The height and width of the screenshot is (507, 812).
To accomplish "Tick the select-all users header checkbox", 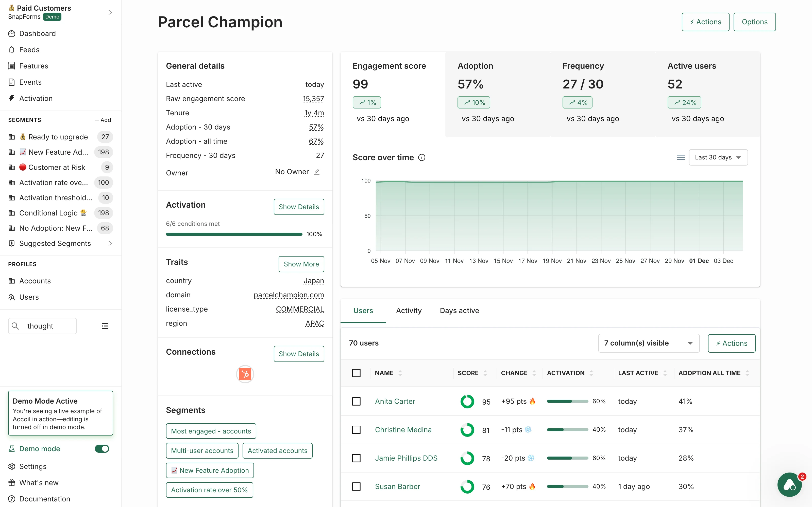I will [356, 373].
